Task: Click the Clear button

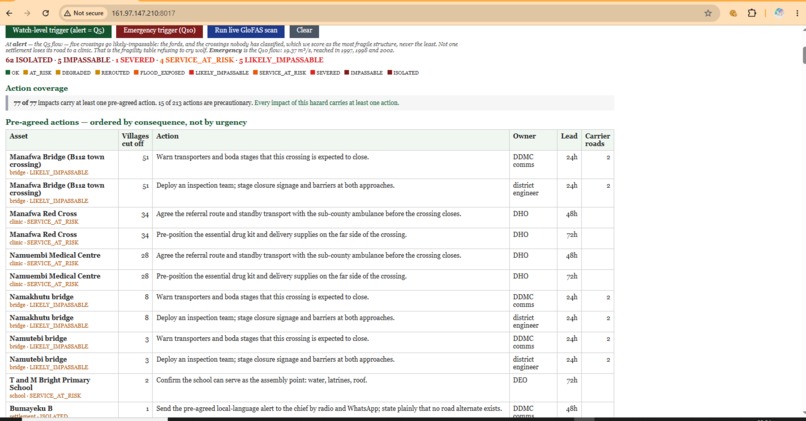Action: point(304,30)
